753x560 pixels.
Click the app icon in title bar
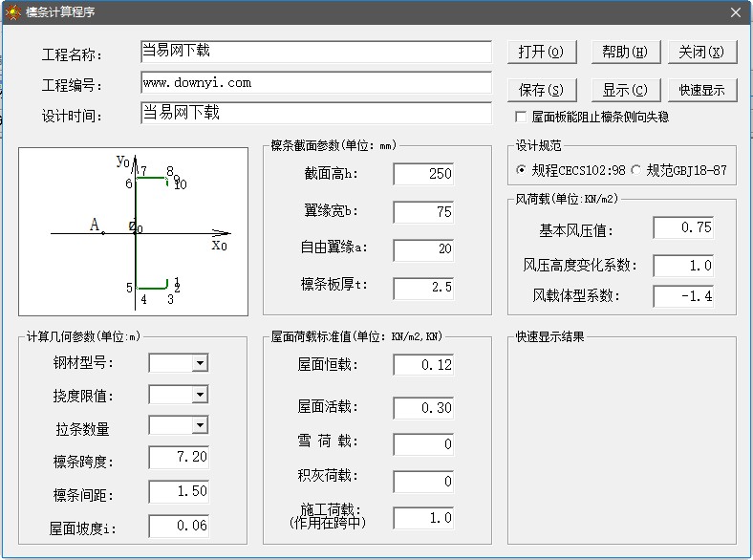(x=13, y=12)
